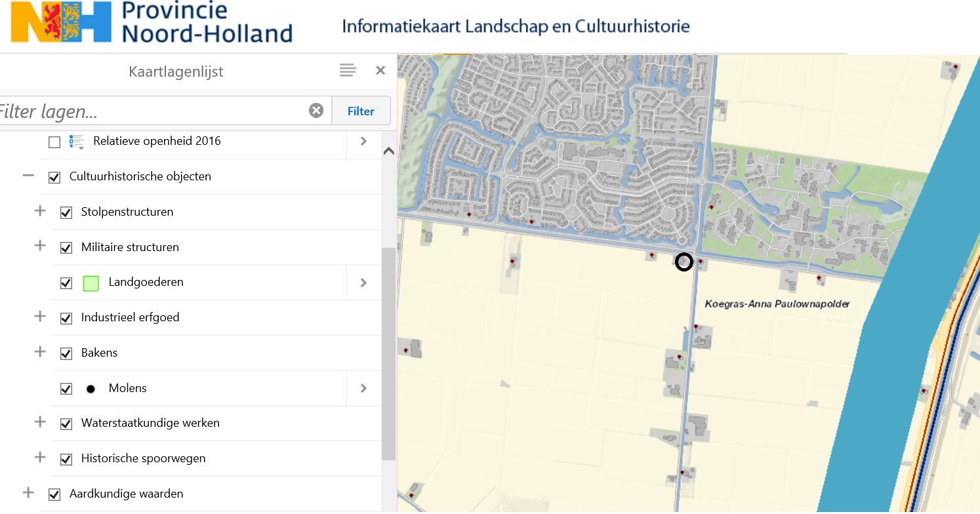Open the Molens layer details arrow
This screenshot has width=980, height=514.
pyautogui.click(x=363, y=388)
